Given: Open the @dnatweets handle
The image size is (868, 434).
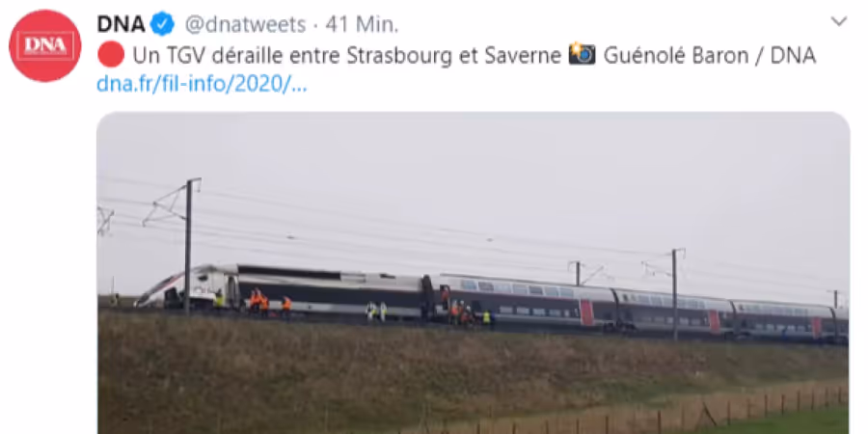Looking at the screenshot, I should click(245, 24).
